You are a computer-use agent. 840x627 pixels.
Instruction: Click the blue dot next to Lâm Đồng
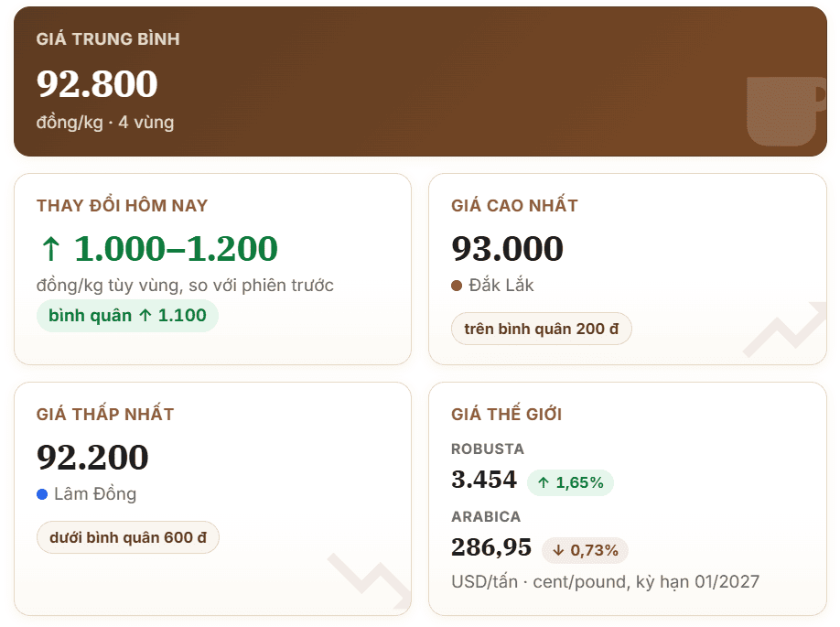[42, 494]
